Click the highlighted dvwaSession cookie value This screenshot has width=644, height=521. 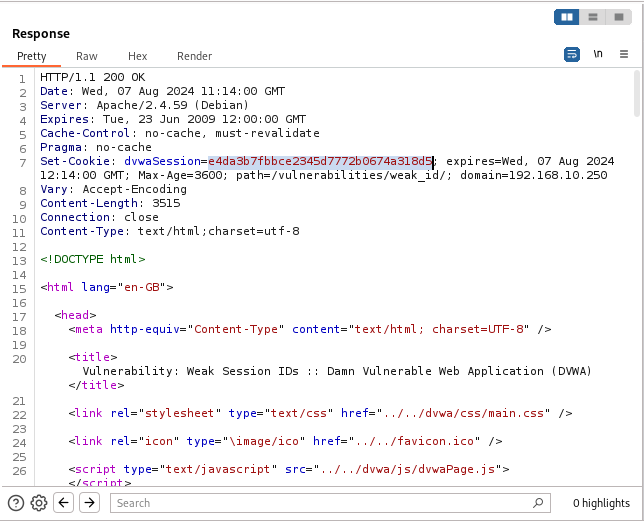320,161
